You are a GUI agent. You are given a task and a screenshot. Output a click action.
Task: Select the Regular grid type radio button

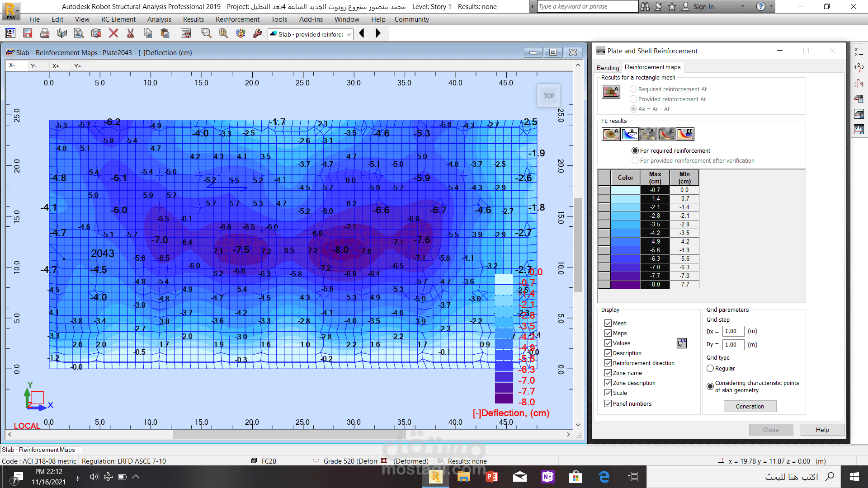[710, 368]
